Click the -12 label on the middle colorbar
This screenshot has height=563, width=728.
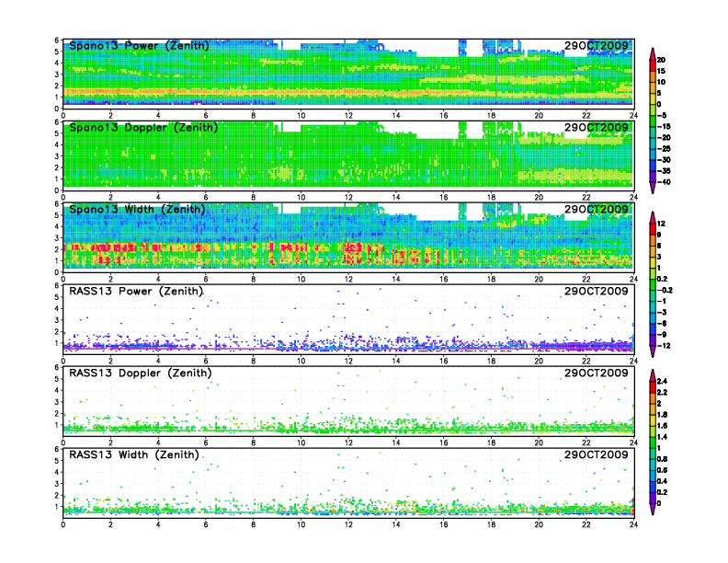pos(664,346)
